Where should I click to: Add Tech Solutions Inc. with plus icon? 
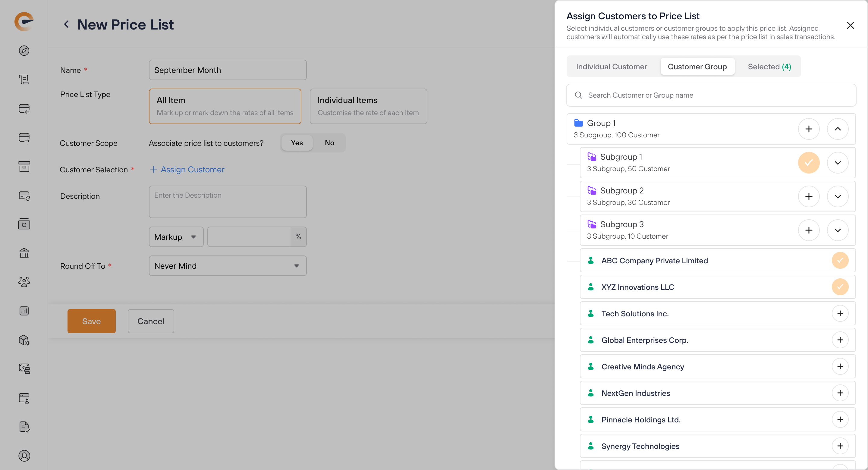pos(840,313)
